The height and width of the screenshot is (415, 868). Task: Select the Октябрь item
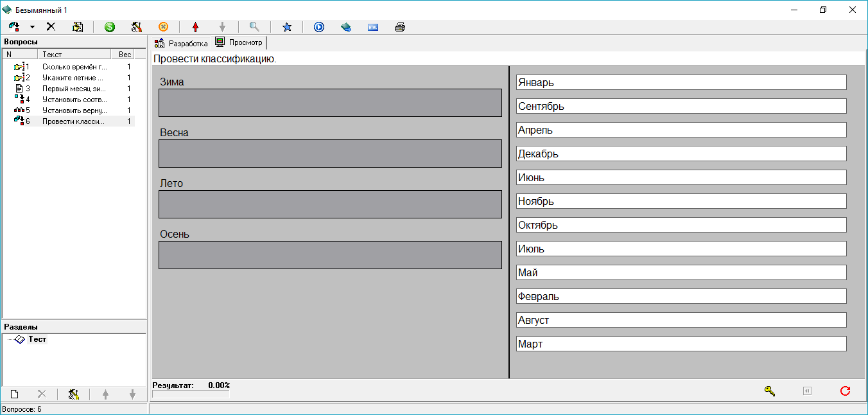(x=681, y=225)
